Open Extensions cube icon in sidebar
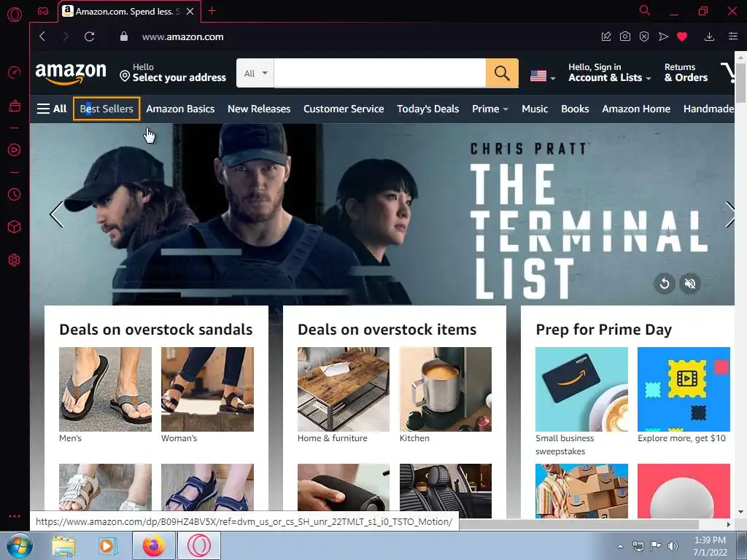This screenshot has width=747, height=560. (x=15, y=227)
